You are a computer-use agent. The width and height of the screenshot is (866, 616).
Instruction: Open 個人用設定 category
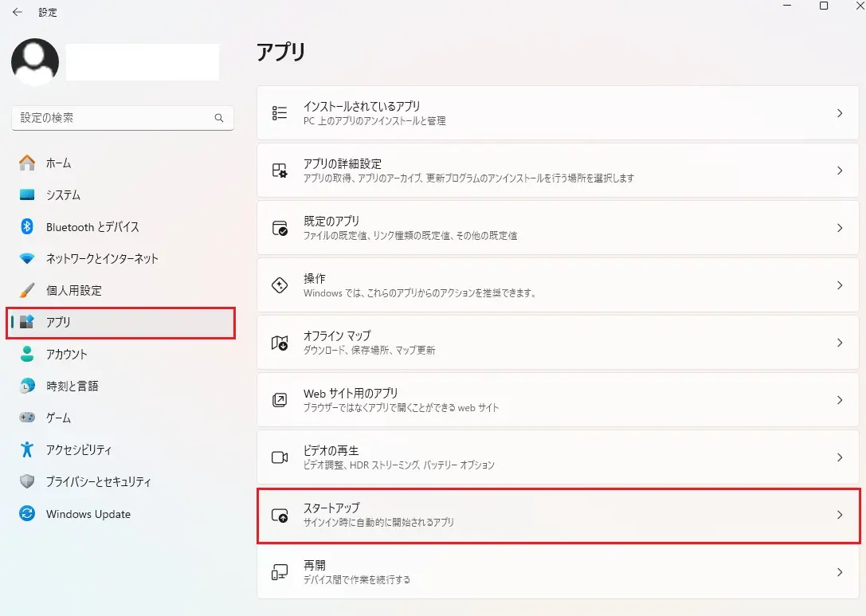pos(73,291)
